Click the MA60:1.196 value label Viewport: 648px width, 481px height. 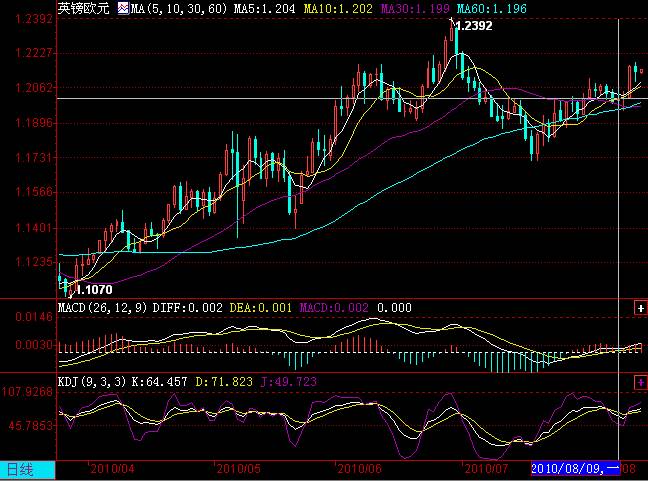point(492,9)
